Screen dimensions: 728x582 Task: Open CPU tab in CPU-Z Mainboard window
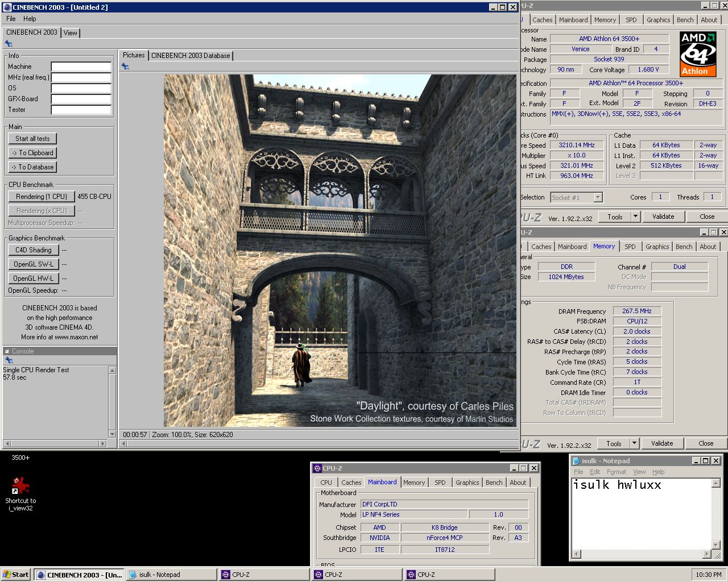coord(326,483)
